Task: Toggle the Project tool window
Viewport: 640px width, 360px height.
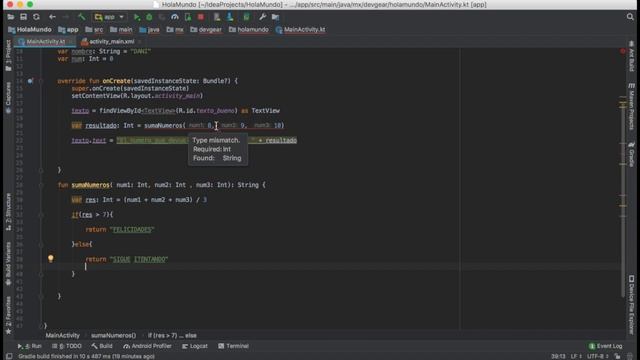Action: (x=8, y=55)
